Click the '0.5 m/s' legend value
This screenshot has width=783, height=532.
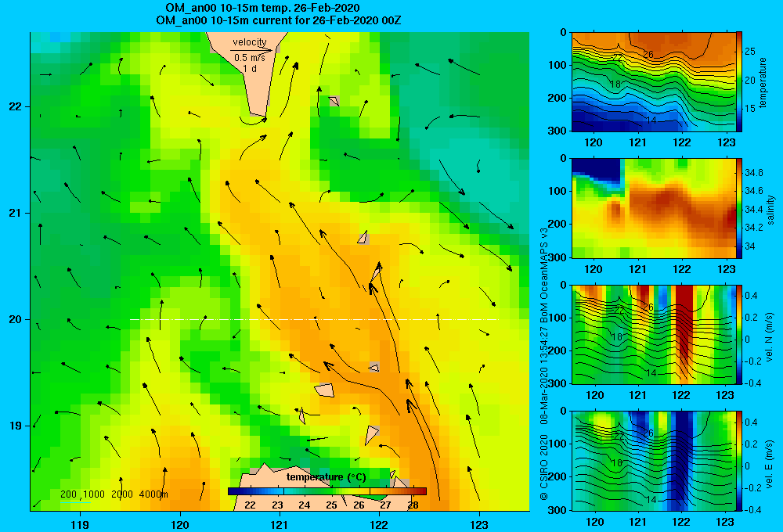click(x=250, y=58)
